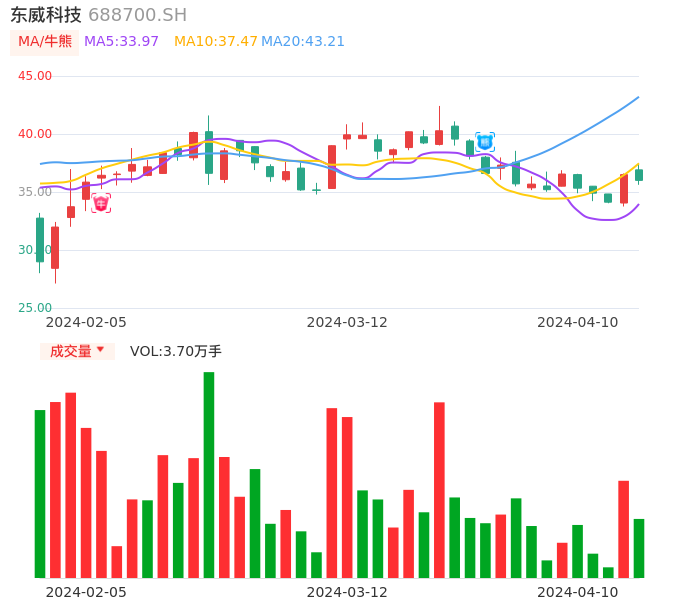Screen dimensions: 686x606
Task: Click the 2024-04-10 date under the volume chart
Action: tap(578, 593)
